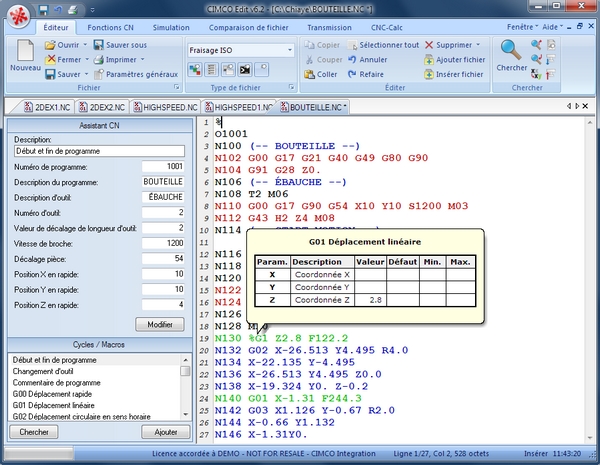Open the Simulation ribbon tab

[x=171, y=28]
